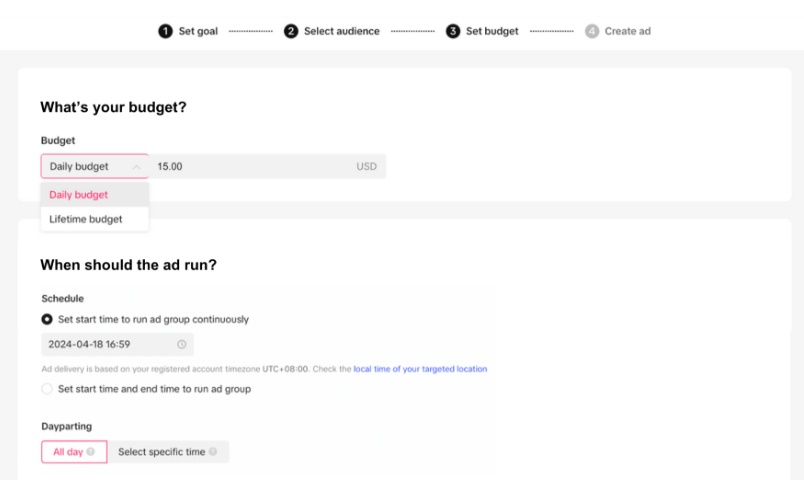Click the start date field 2024-04-18 16:59
Viewport: 804px width, 480px height.
coord(105,345)
